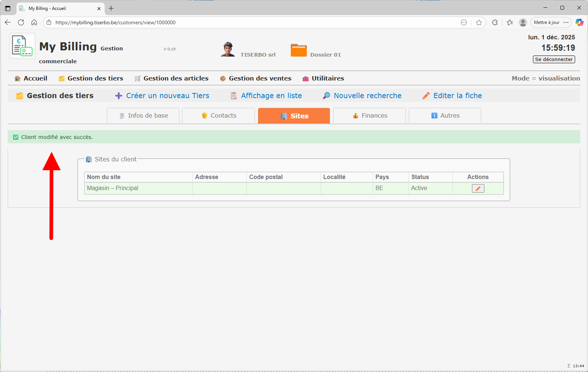Open Dossier 01 via the orange folder icon
Screen dimensions: 588x372
tap(299, 50)
